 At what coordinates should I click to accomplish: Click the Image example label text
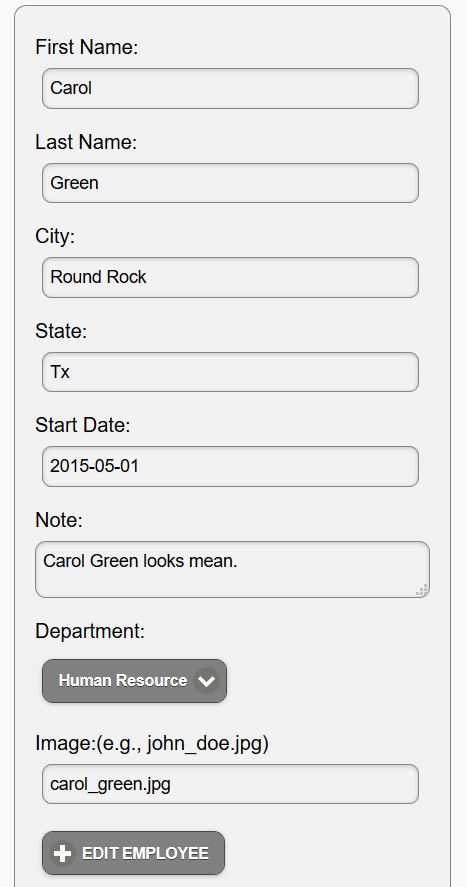coord(152,743)
